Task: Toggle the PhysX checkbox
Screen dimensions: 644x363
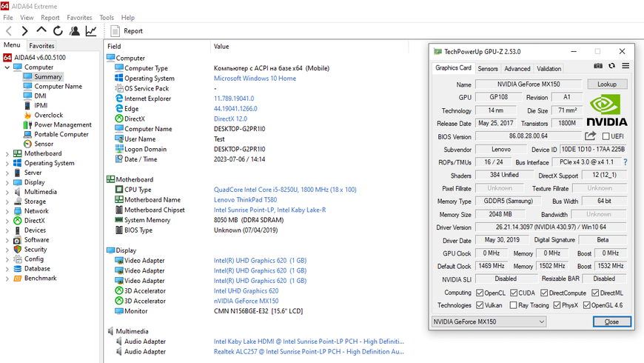Action: 557,305
